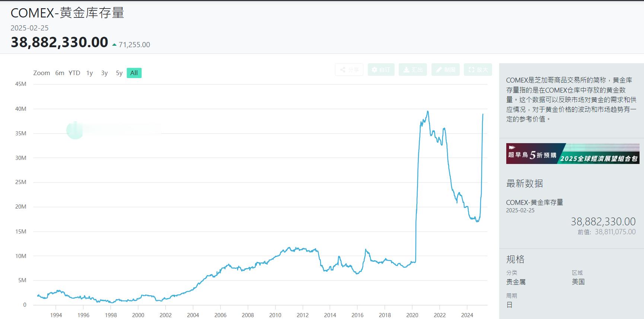Click the COMEX-黄金库存量 page title
The image size is (644, 319).
67,13
